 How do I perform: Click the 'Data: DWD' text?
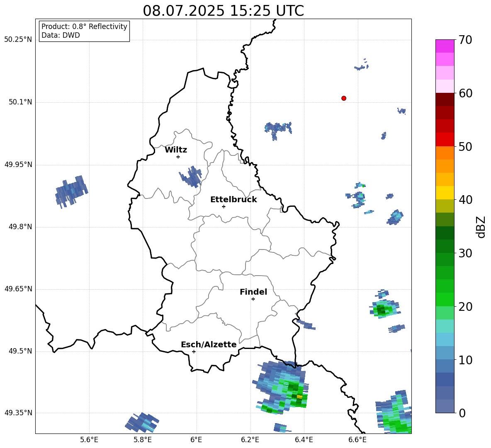point(61,35)
